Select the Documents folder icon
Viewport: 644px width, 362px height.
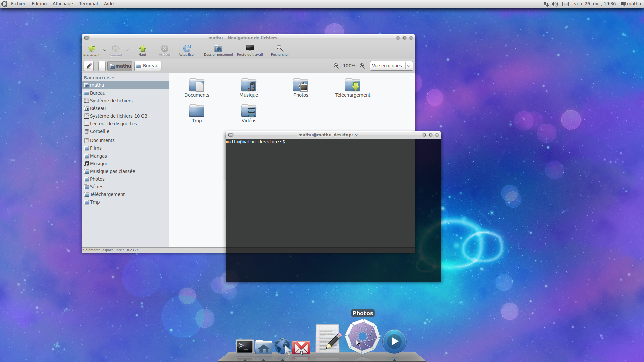click(197, 85)
